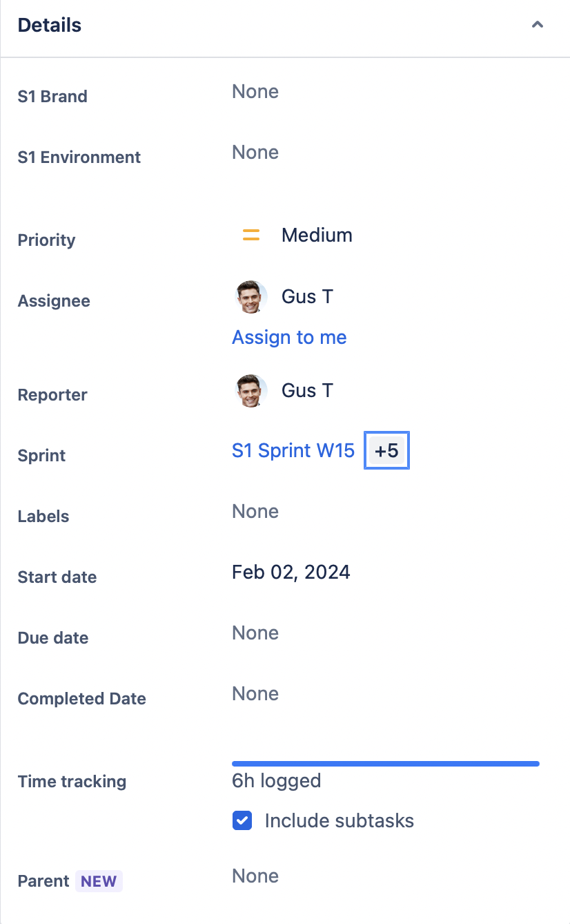Click the Medium priority icon
Image resolution: width=570 pixels, height=924 pixels.
pos(251,235)
